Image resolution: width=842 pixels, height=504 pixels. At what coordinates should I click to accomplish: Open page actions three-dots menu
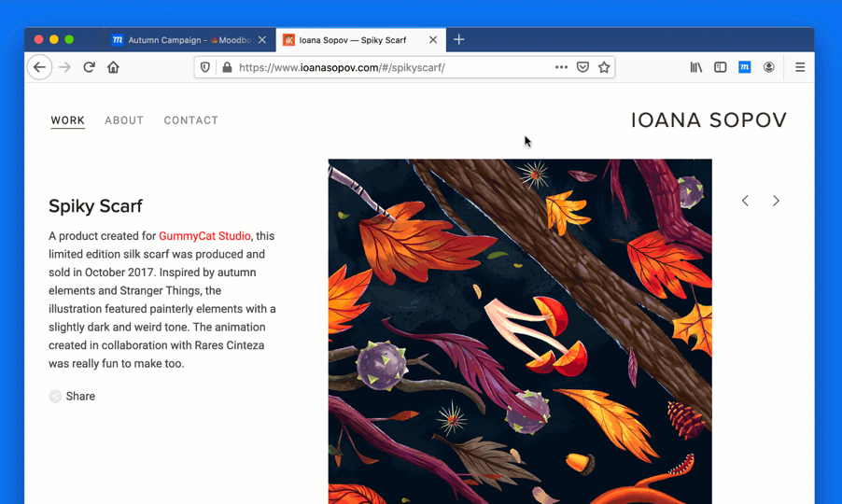point(561,67)
